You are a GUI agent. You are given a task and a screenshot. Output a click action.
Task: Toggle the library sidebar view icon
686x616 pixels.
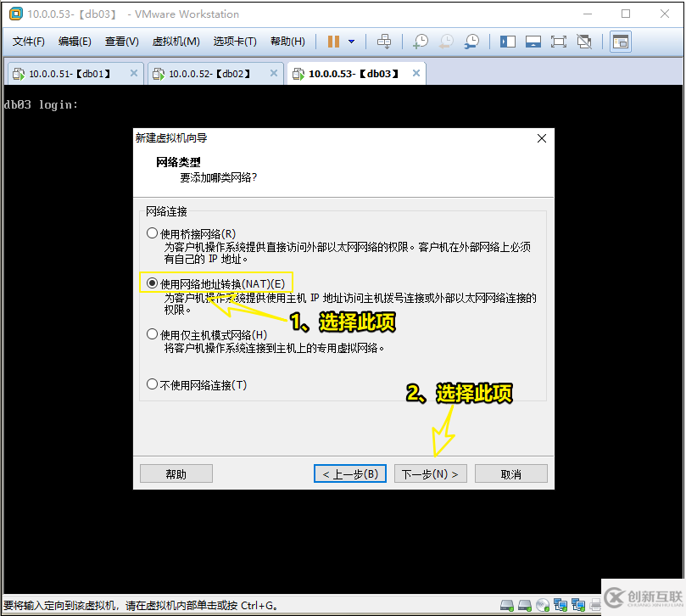(x=507, y=42)
